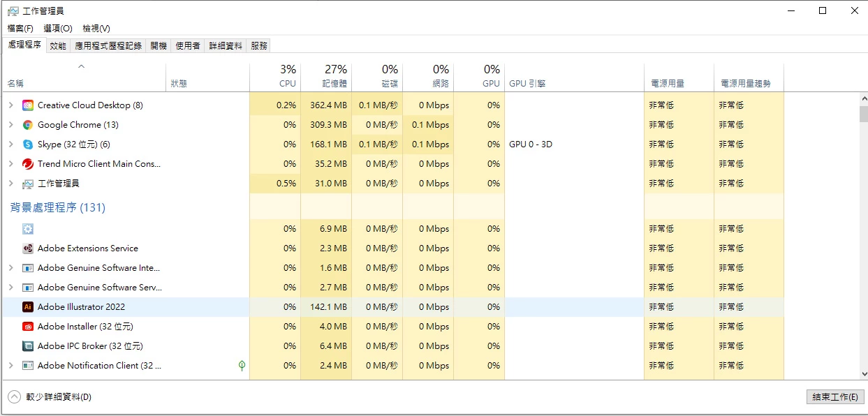Expand Adobe Notification Client group
The width and height of the screenshot is (868, 416).
click(10, 366)
